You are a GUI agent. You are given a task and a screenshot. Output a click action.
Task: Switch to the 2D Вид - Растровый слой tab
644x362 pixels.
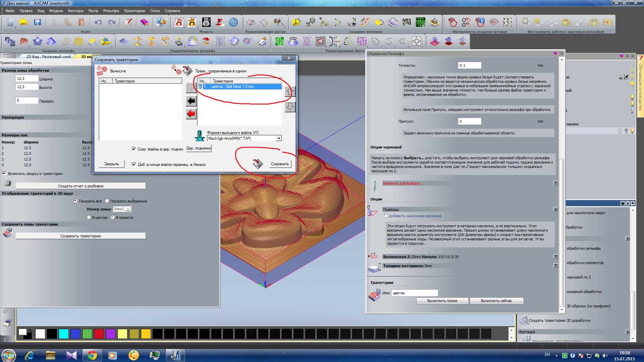coord(48,57)
